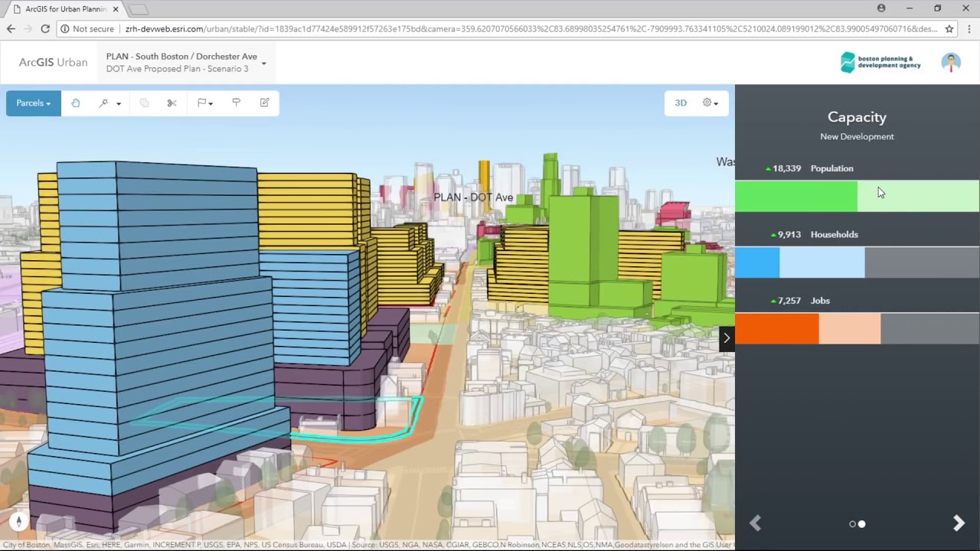This screenshot has height=551, width=980.
Task: Go to the next dashboard page
Action: 959,523
